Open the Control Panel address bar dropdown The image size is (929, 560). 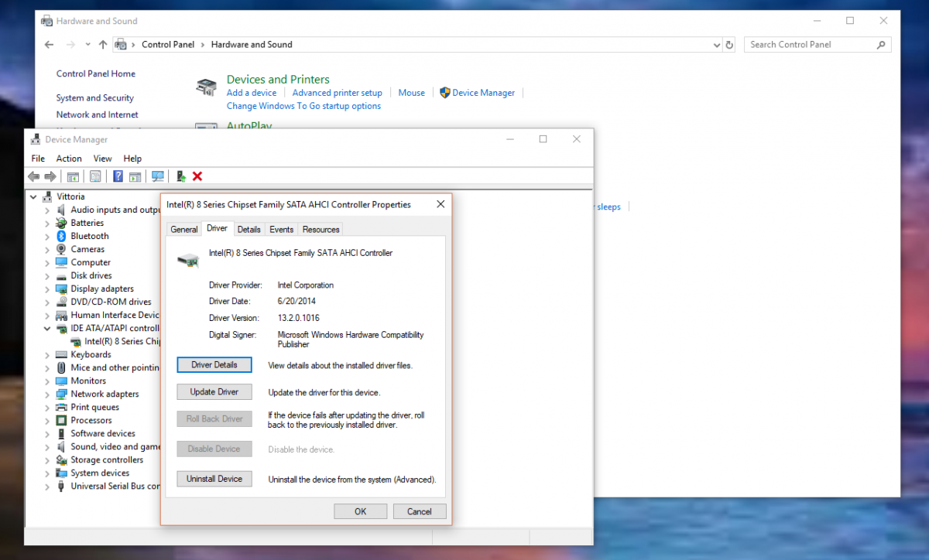[716, 45]
